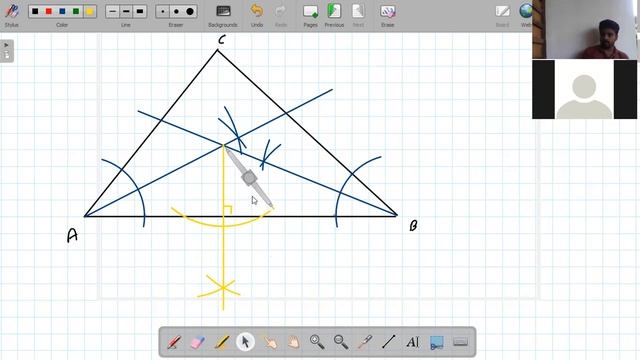Select the yellow highlighter tool
The width and height of the screenshot is (640, 360).
coord(222,342)
